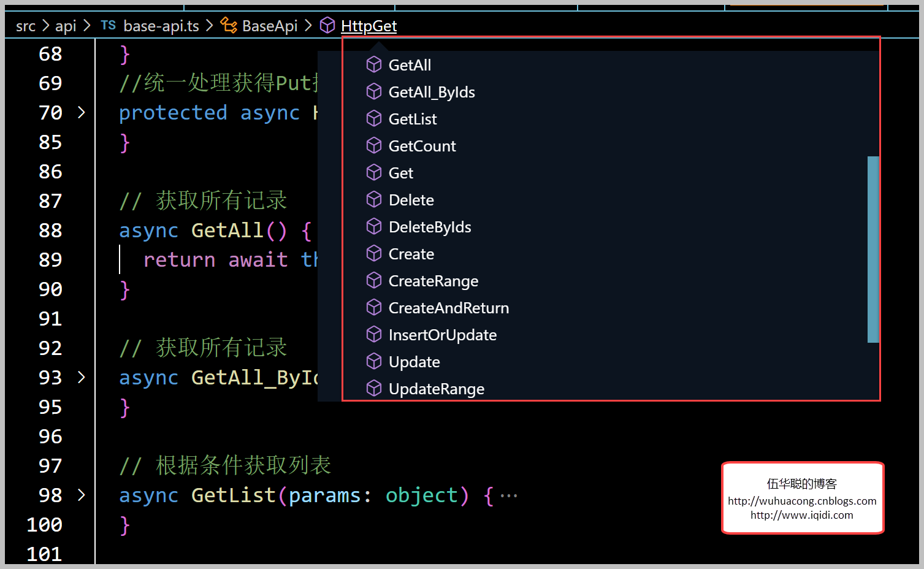The height and width of the screenshot is (569, 924).
Task: Click the base-api.ts breadcrumb item
Action: point(161,26)
